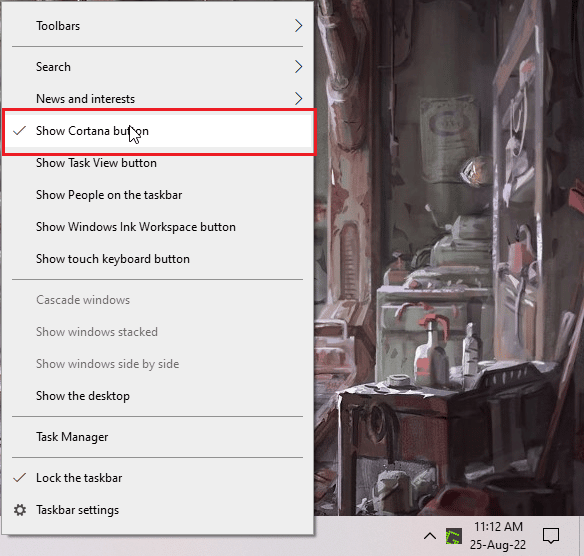Select Show the desktop
The height and width of the screenshot is (556, 584).
tap(157, 396)
